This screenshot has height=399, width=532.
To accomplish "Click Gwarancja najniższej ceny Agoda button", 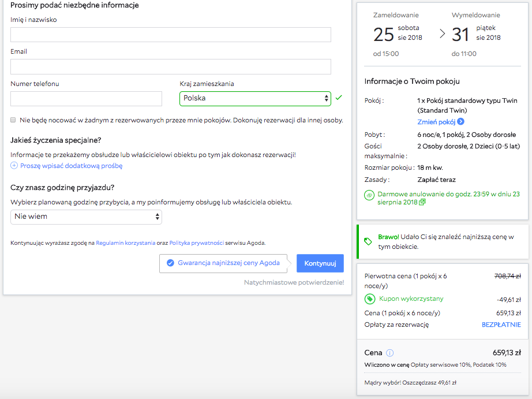I will point(224,263).
